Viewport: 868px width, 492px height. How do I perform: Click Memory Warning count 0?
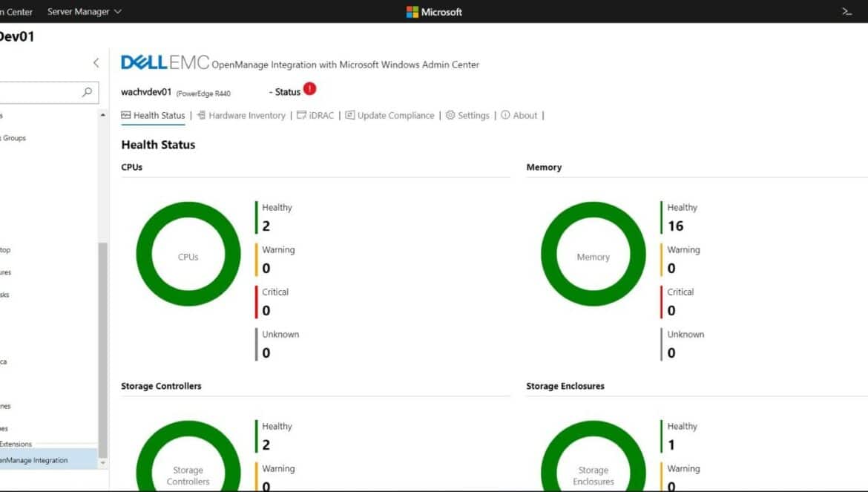pyautogui.click(x=671, y=269)
